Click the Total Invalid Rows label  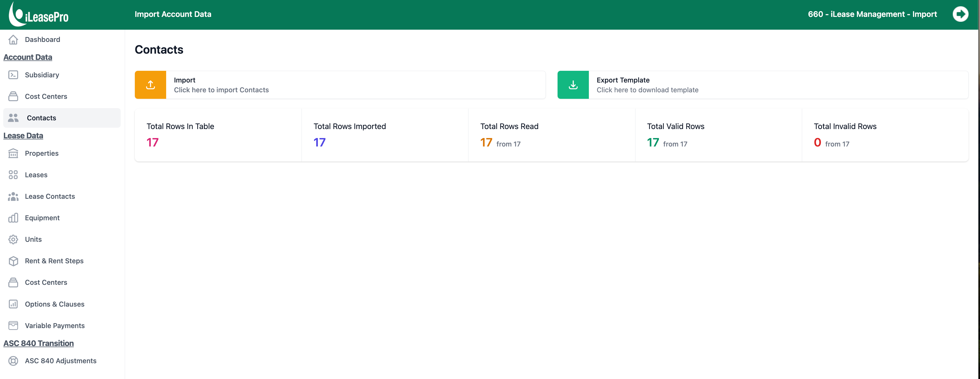click(845, 127)
